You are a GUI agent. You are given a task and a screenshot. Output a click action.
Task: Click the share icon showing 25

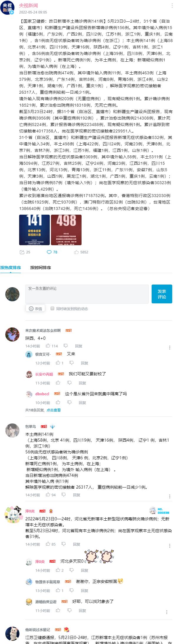25,252
